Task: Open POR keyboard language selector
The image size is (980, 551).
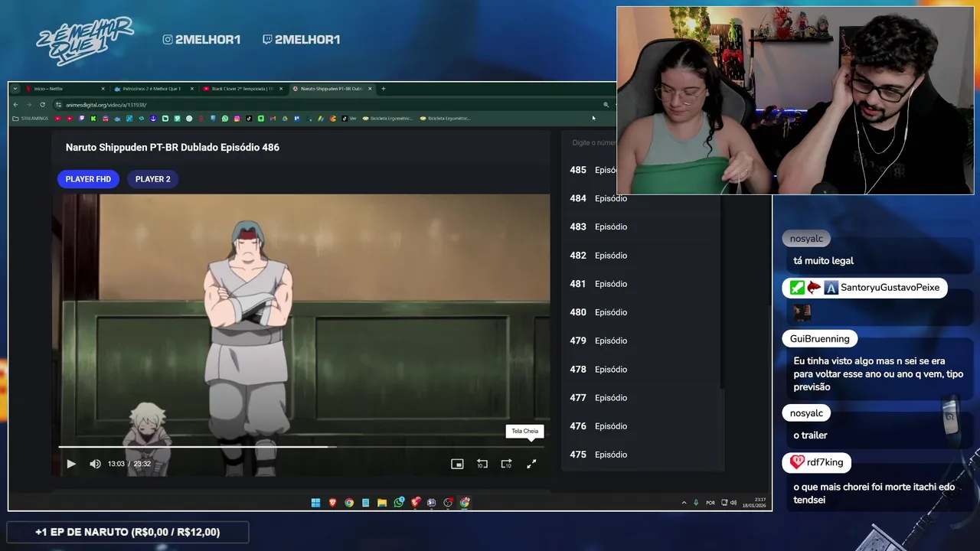Action: 710,503
